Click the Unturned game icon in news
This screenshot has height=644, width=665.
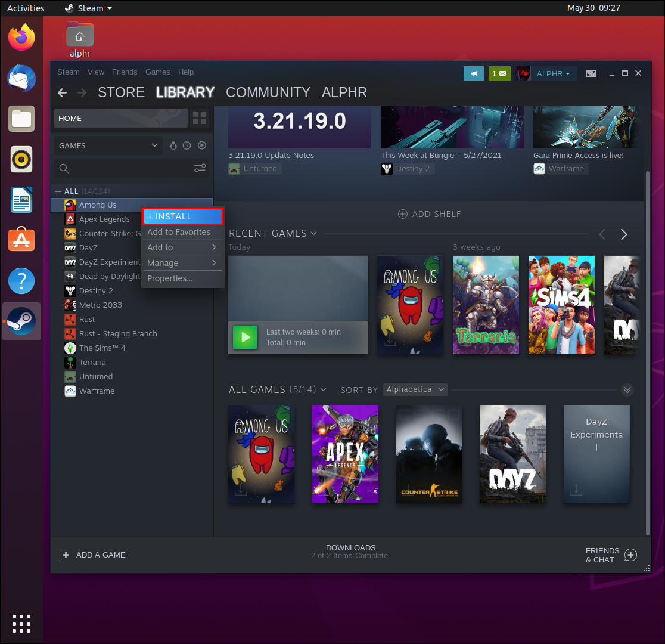[234, 169]
